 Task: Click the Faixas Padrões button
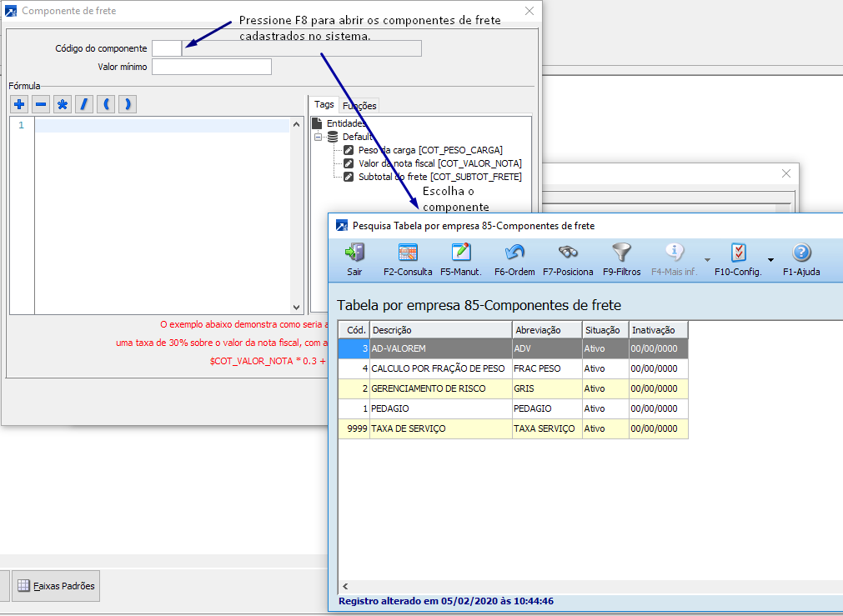pyautogui.click(x=56, y=586)
